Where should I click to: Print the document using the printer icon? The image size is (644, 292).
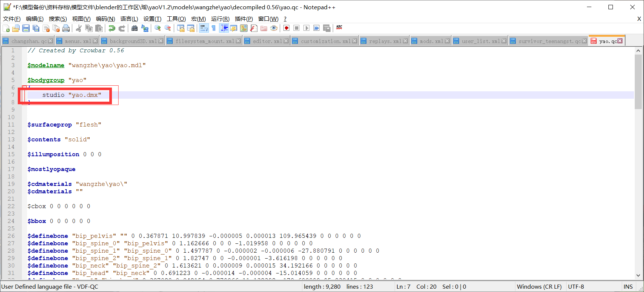click(x=66, y=28)
